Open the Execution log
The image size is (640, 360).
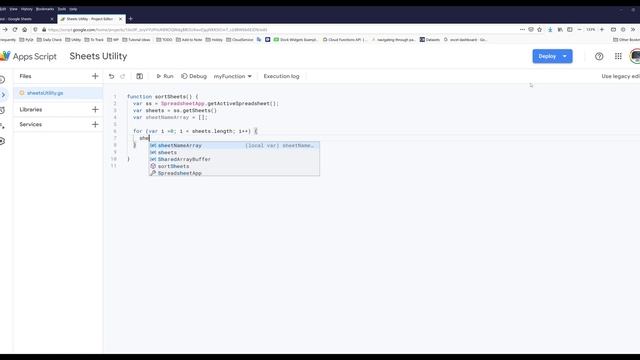tap(281, 76)
